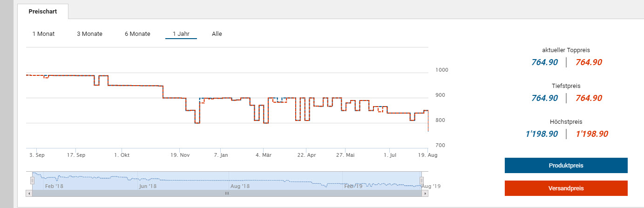Click the red Höchstpreis 1'198.90 value
Image resolution: width=644 pixels, height=208 pixels.
pos(591,134)
